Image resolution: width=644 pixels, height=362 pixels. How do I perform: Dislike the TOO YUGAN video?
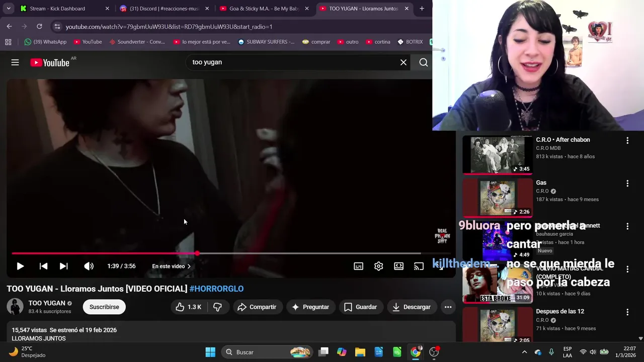click(217, 307)
